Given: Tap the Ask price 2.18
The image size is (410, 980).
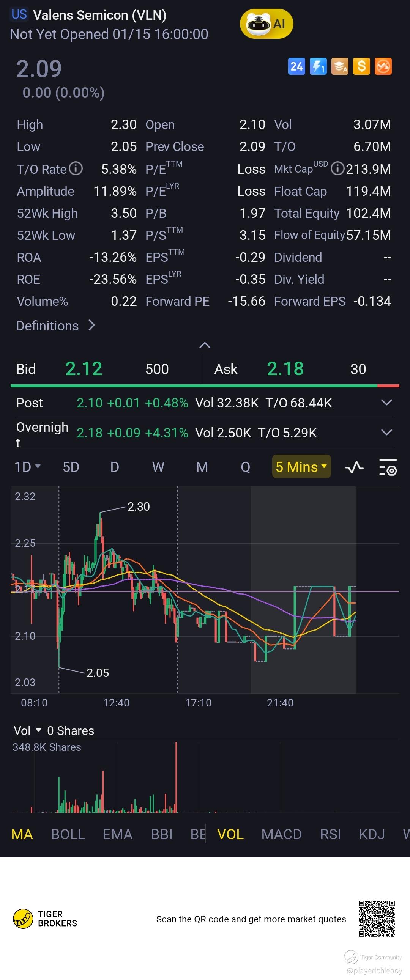Looking at the screenshot, I should (285, 368).
